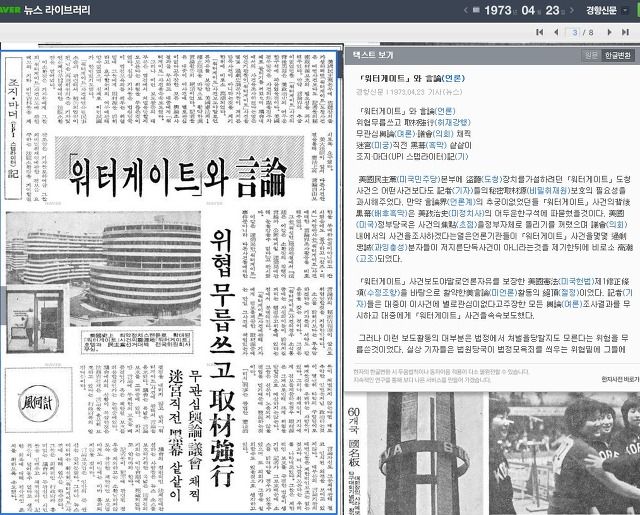Click the (비밀취재원) link
The height and width of the screenshot is (515, 640).
pos(548,190)
